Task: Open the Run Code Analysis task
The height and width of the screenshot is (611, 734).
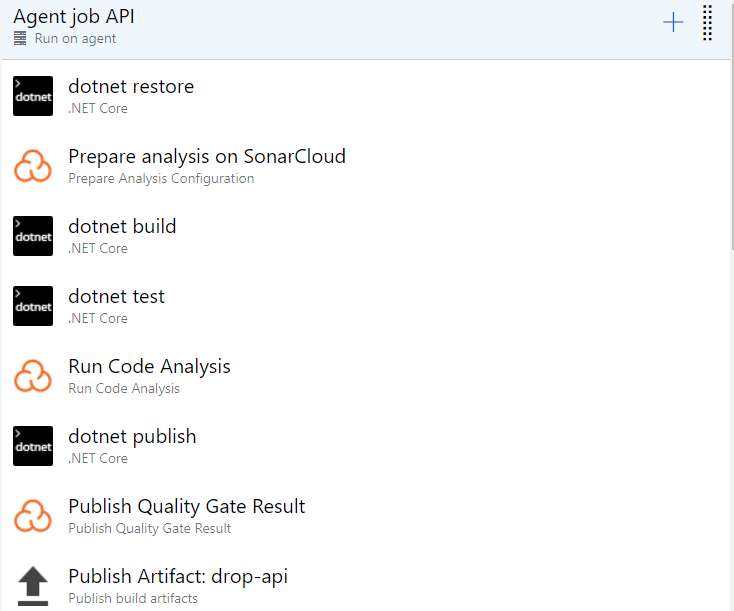Action: pos(149,367)
